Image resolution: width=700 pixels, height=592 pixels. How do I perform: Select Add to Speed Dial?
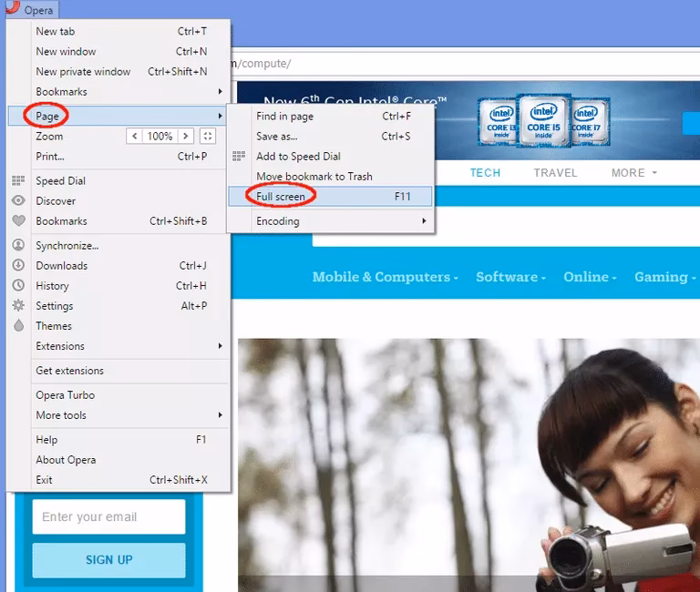tap(330, 156)
